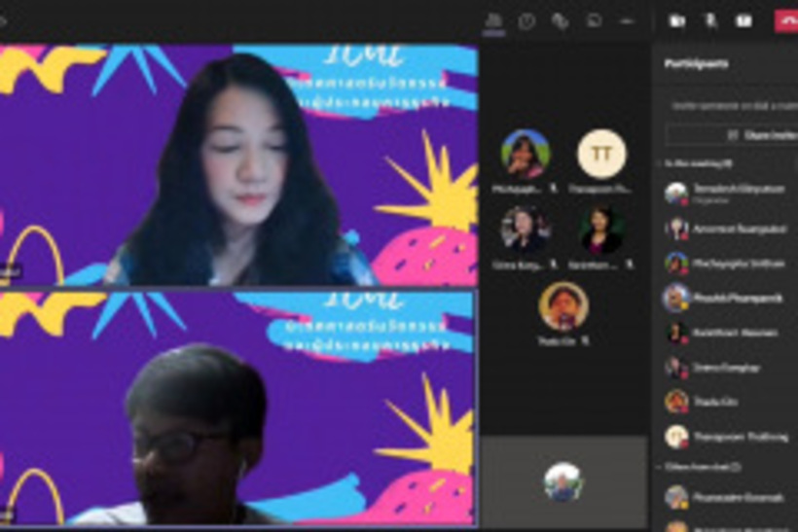The image size is (798, 532).
Task: Mute or unmute the microphone
Action: pos(710,20)
